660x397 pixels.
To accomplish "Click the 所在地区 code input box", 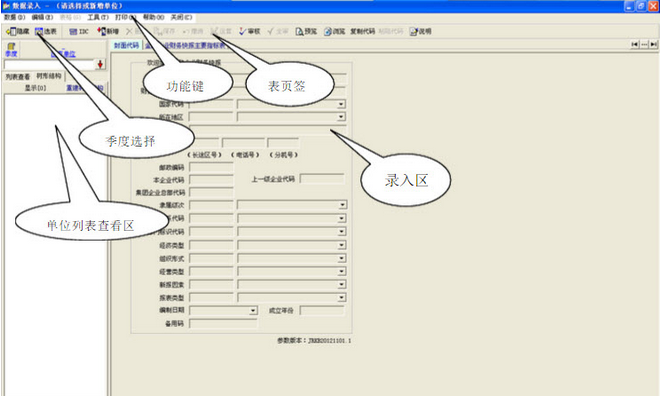I will coord(211,117).
